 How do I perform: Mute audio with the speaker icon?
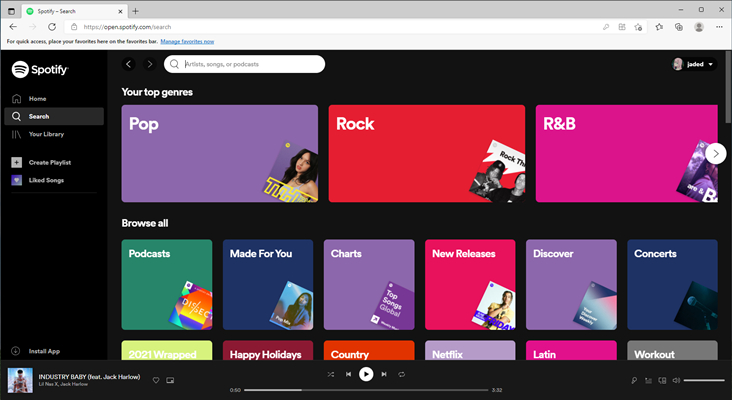click(676, 380)
